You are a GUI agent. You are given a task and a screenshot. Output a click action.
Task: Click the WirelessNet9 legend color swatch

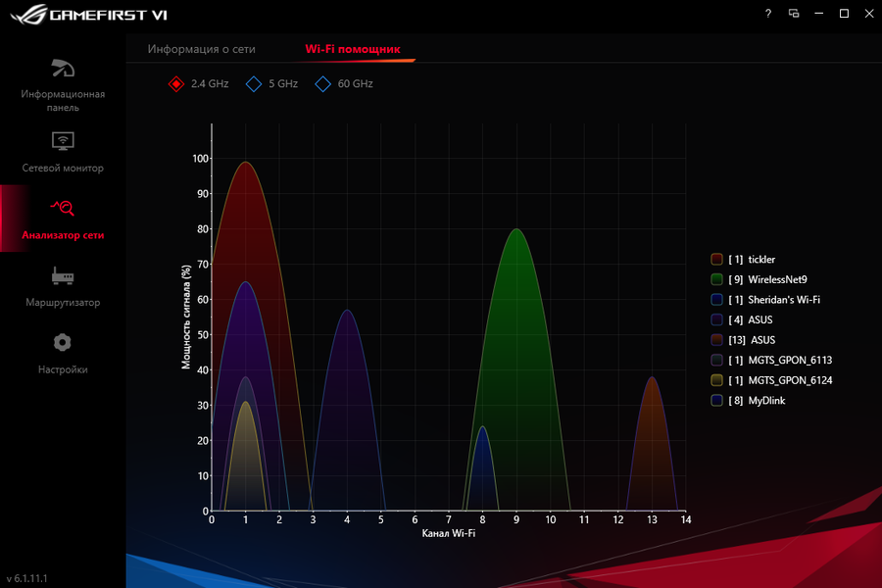(716, 279)
